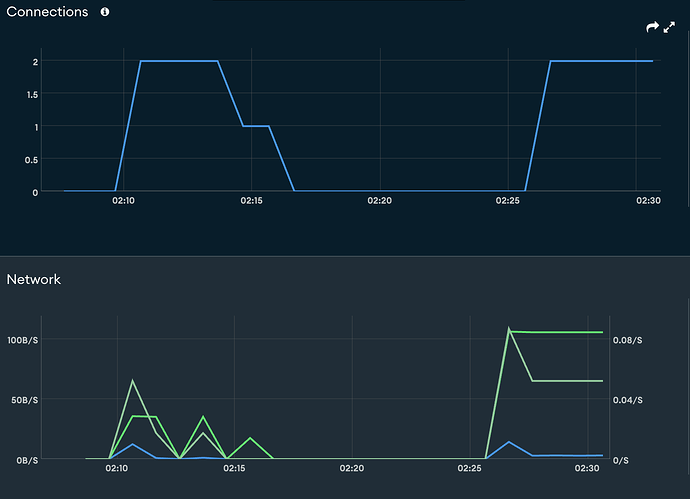Click the Network line peak near 02:27
This screenshot has width=690, height=499.
pos(509,328)
